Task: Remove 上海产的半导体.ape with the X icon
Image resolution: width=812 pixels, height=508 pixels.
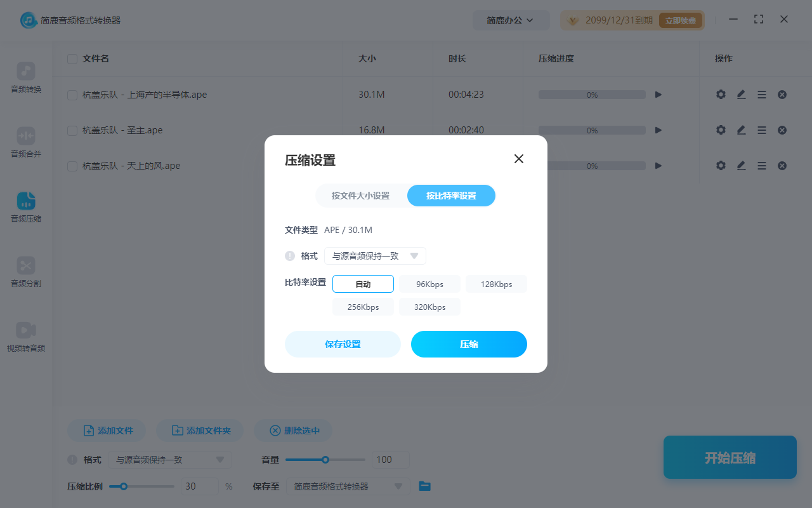Action: coord(782,95)
